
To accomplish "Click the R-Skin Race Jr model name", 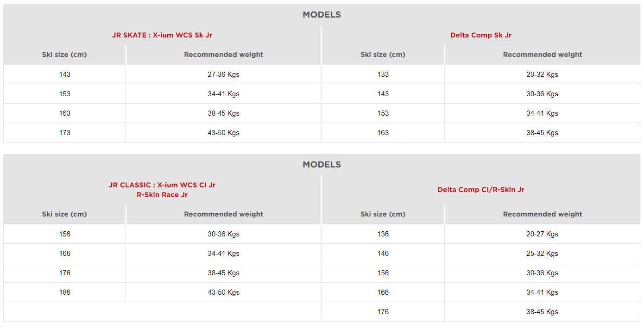I will tap(162, 195).
